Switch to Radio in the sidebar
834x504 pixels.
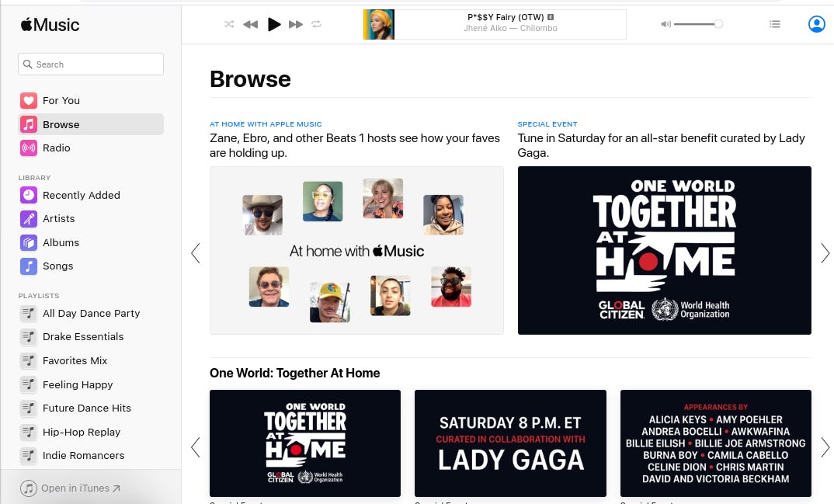(x=56, y=148)
